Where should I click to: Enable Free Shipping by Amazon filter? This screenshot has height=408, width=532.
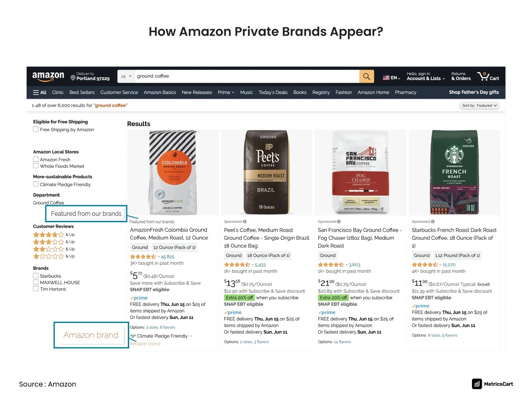click(x=36, y=129)
